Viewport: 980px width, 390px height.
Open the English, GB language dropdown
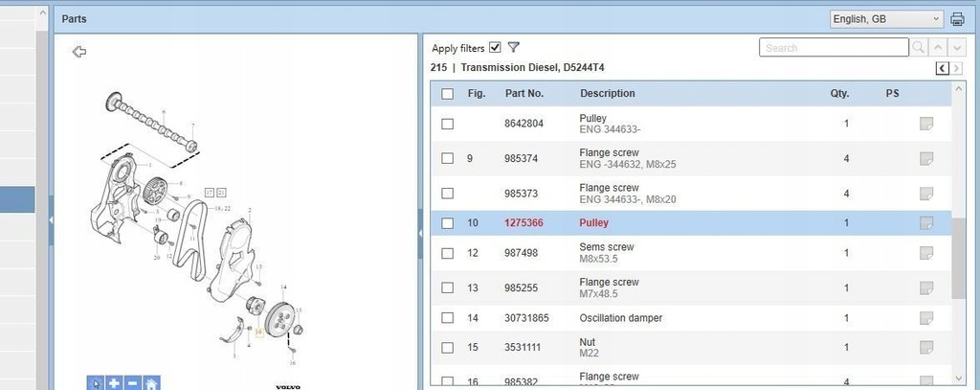pyautogui.click(x=886, y=19)
